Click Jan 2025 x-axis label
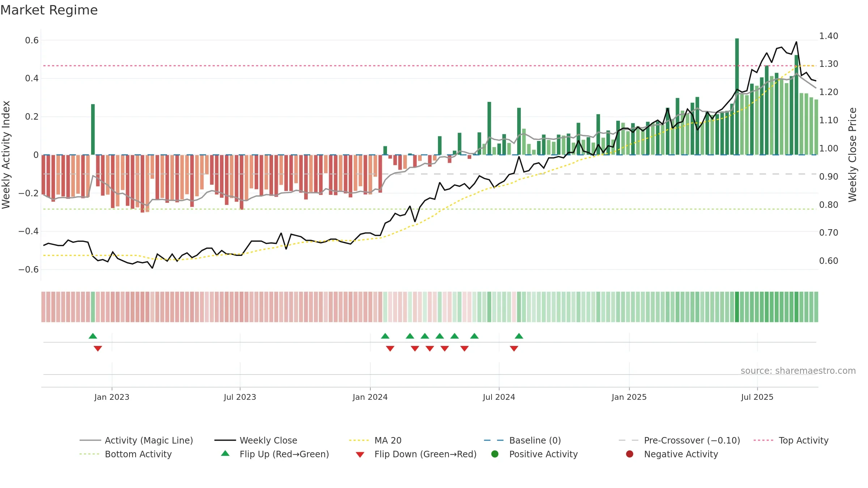The height and width of the screenshot is (488, 868). [x=629, y=397]
